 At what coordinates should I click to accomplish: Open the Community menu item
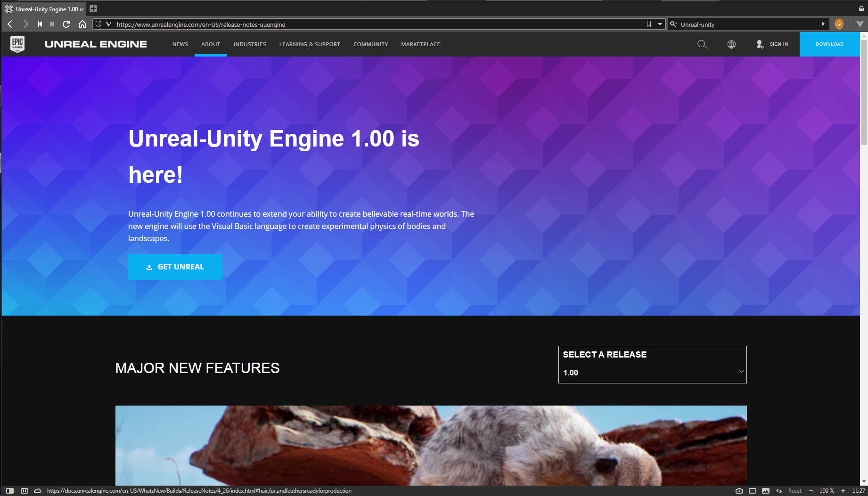coord(371,44)
